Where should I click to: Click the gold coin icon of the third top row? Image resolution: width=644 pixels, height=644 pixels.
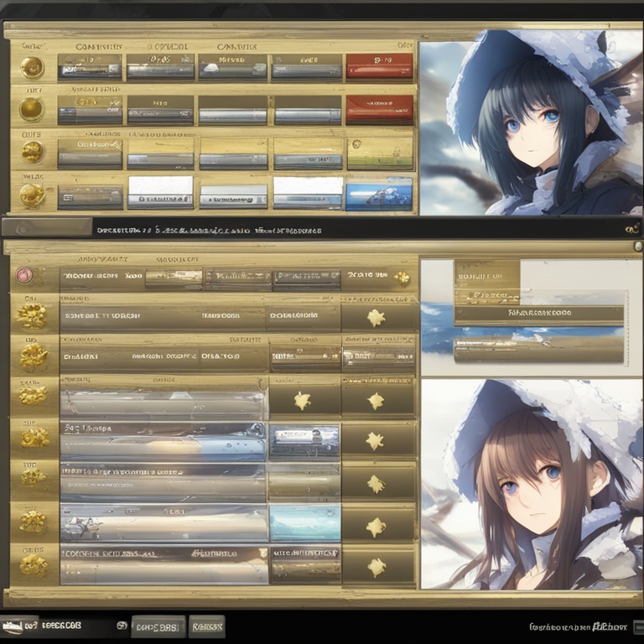[33, 152]
